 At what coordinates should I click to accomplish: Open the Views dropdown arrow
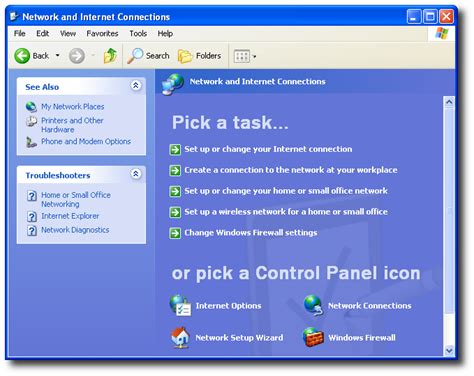[254, 57]
